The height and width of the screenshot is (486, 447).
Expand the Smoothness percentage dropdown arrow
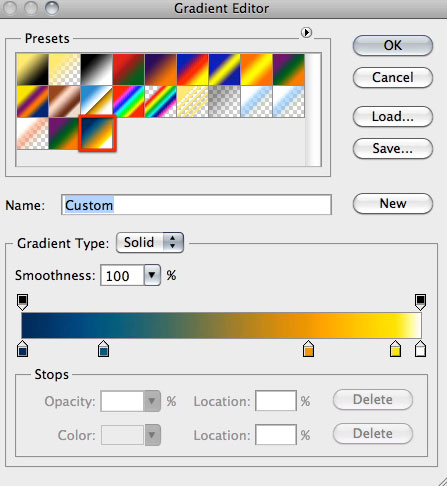152,275
